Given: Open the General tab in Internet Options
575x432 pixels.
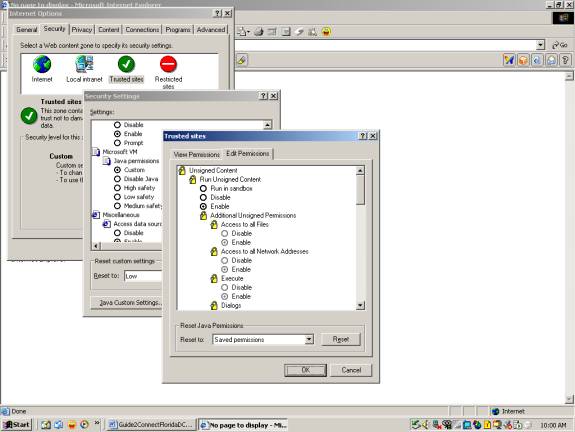Looking at the screenshot, I should pyautogui.click(x=26, y=30).
